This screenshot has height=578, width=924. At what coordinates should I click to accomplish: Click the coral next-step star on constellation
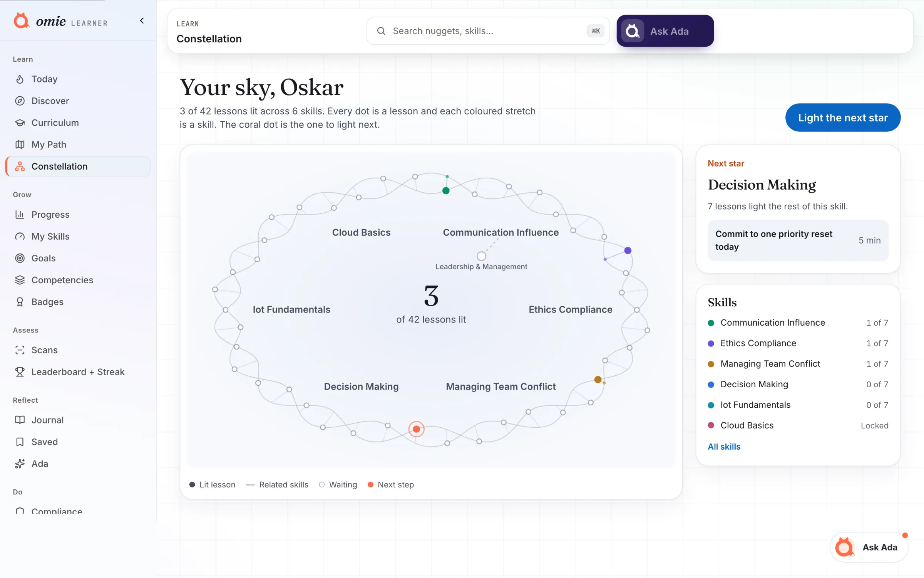tap(416, 429)
